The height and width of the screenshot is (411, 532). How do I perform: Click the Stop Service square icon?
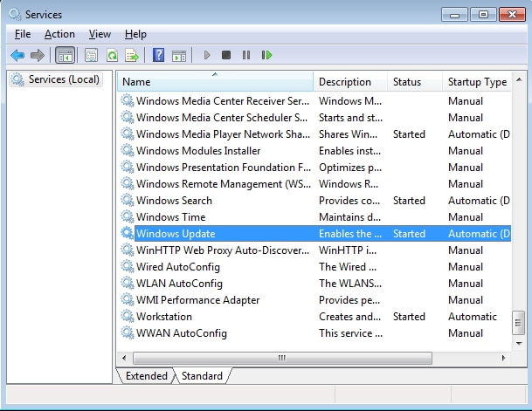pos(226,55)
